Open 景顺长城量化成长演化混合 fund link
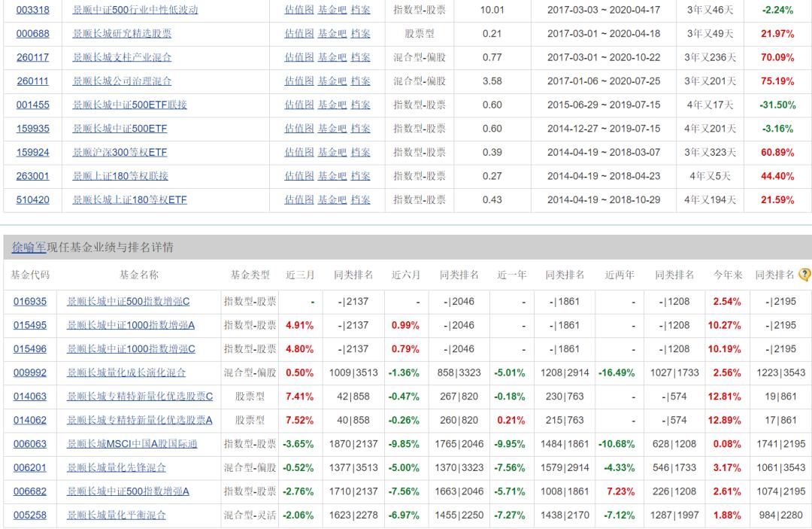The width and height of the screenshot is (812, 529). (x=126, y=373)
